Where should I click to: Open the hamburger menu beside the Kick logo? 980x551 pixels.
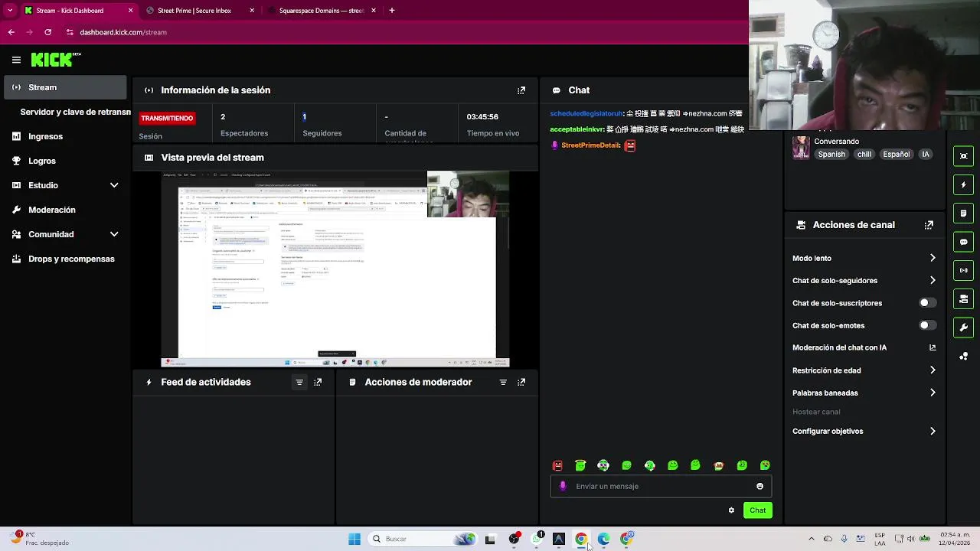[16, 60]
